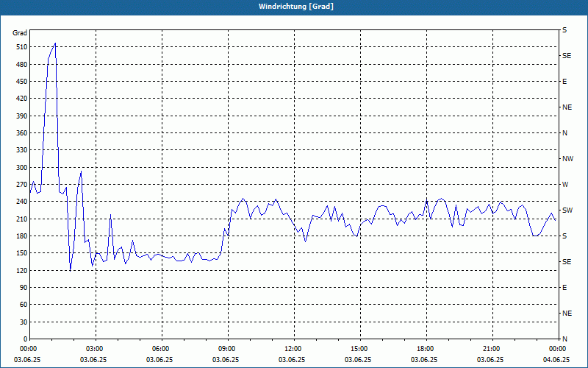Viewport: 588px width, 368px height.
Task: Select the 330 y-axis value
Action: 22,150
